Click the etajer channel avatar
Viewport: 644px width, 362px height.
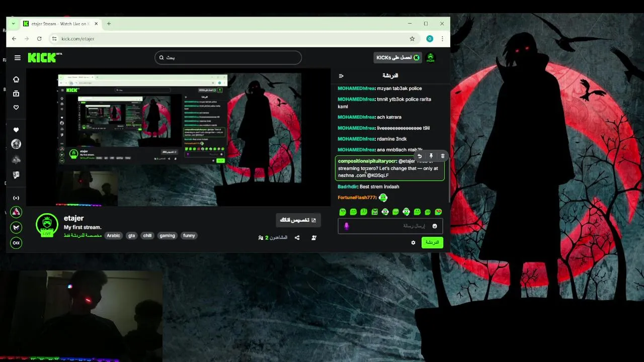pyautogui.click(x=47, y=225)
